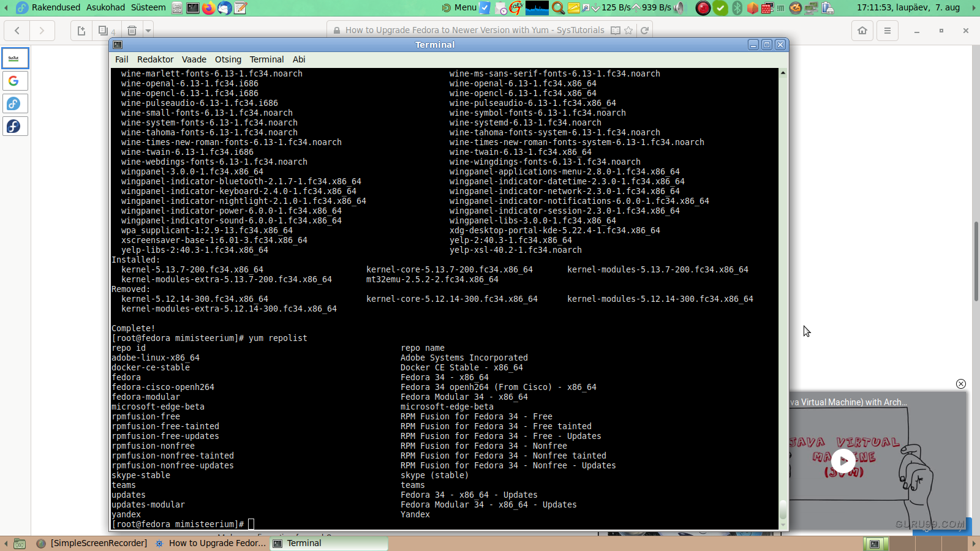Click the bottom panel right hide arrow
This screenshot has height=551, width=980.
tap(974, 544)
